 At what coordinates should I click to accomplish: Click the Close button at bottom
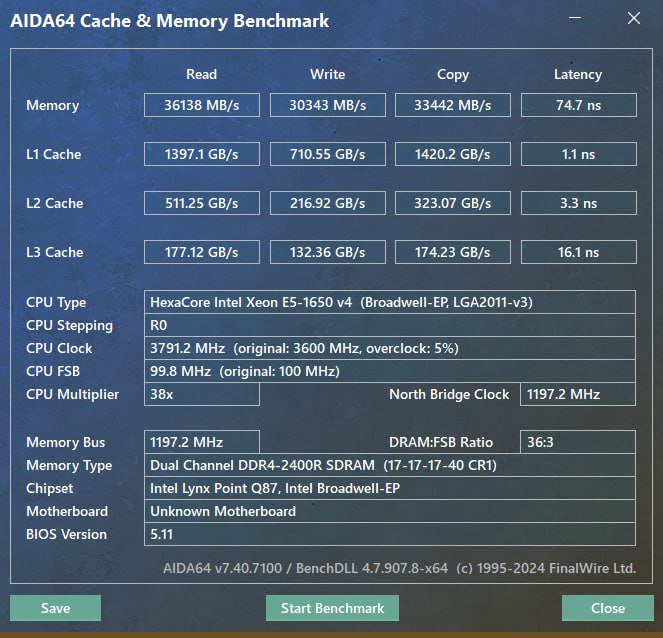[608, 608]
